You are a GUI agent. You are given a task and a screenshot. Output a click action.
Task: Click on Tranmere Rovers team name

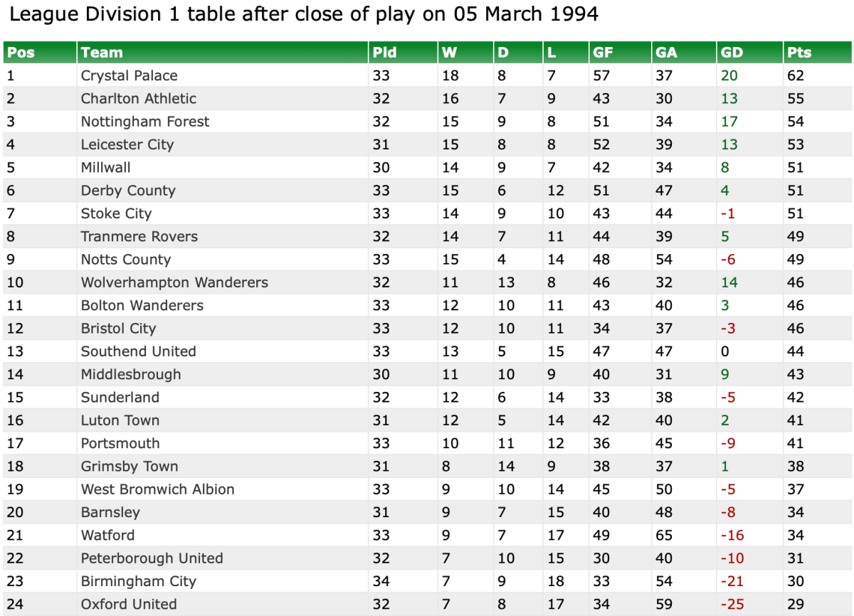coord(139,236)
